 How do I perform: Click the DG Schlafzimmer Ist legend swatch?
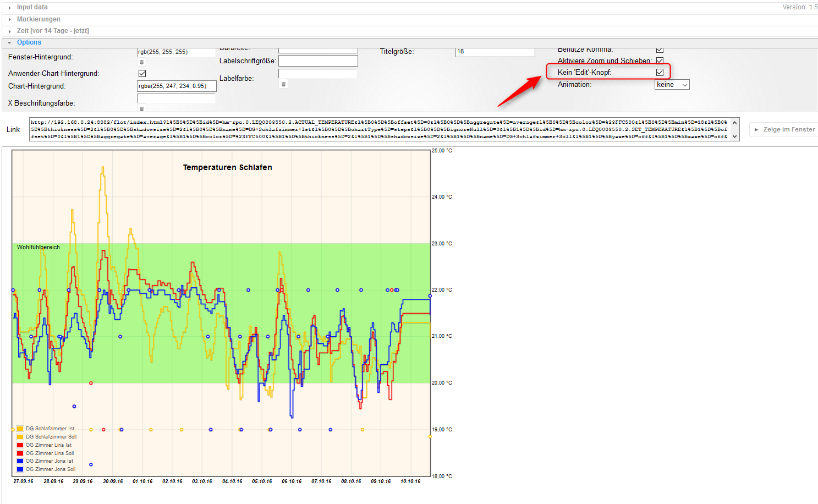pos(20,429)
